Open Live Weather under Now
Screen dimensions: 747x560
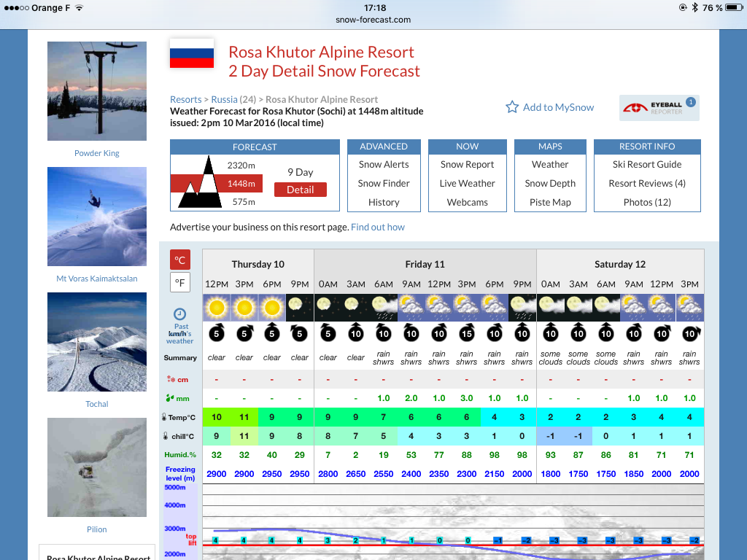pos(467,183)
